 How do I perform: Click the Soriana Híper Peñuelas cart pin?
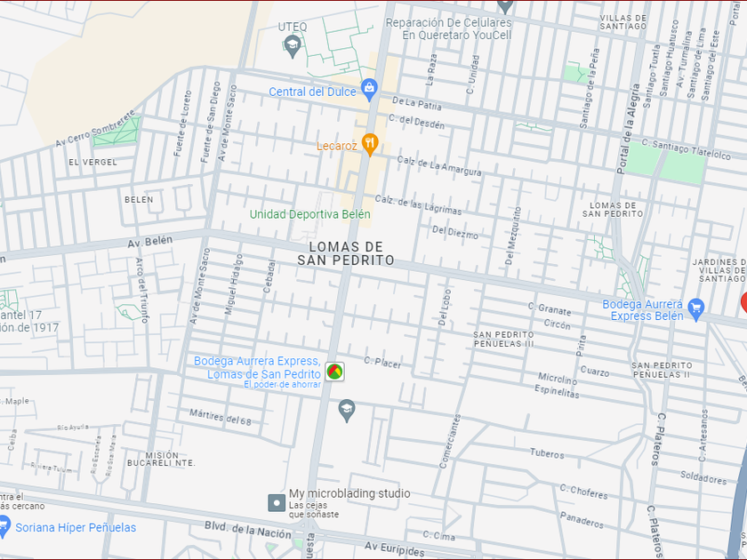[x=4, y=526]
